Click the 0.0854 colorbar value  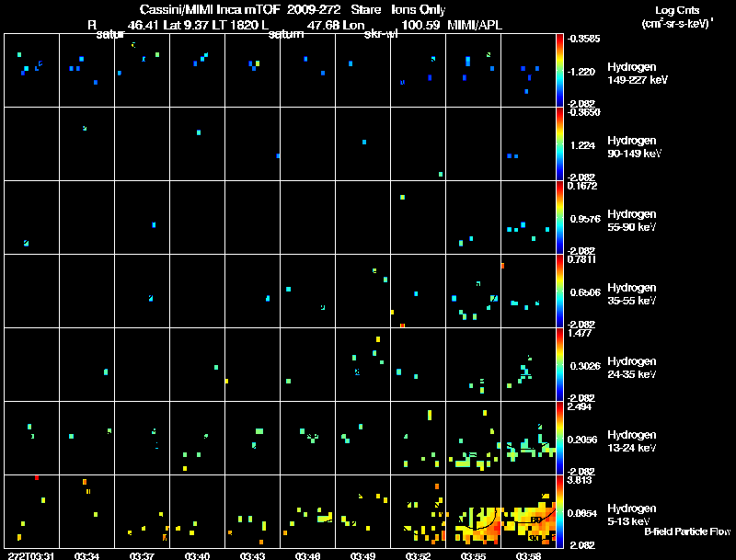pyautogui.click(x=582, y=514)
